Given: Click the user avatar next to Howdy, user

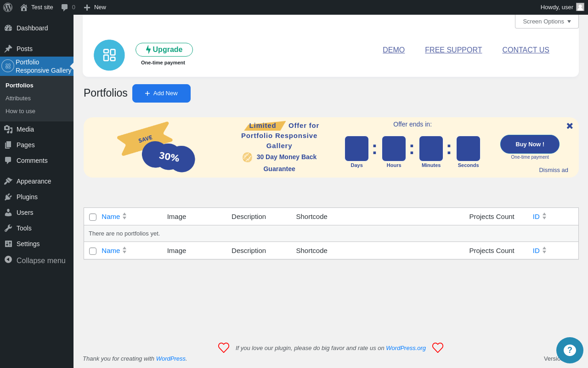Looking at the screenshot, I should coord(580,7).
